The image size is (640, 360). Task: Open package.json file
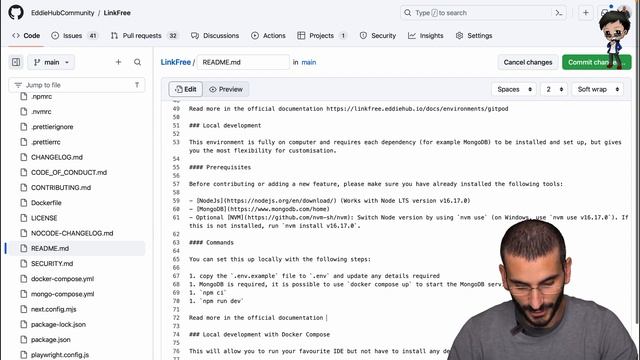tap(51, 339)
